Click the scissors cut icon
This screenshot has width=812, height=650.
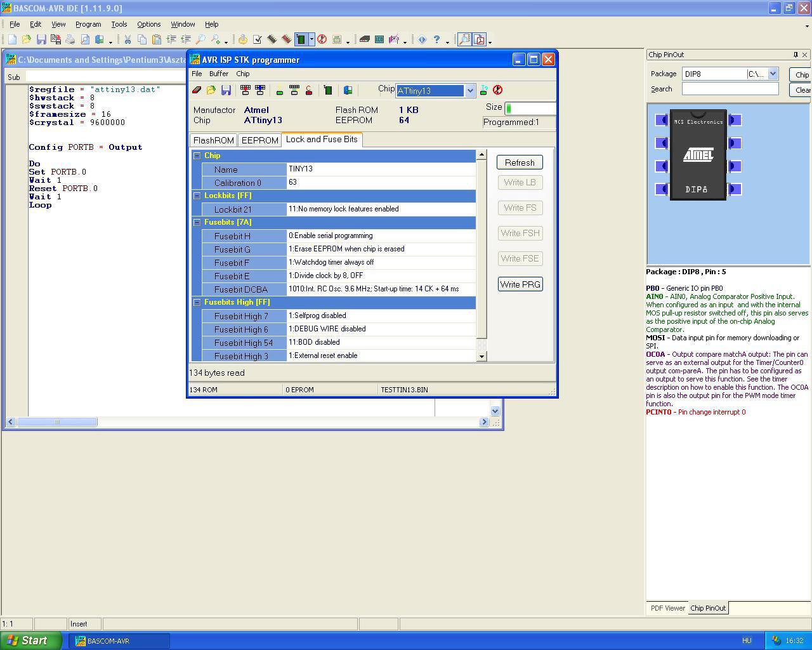[x=128, y=39]
